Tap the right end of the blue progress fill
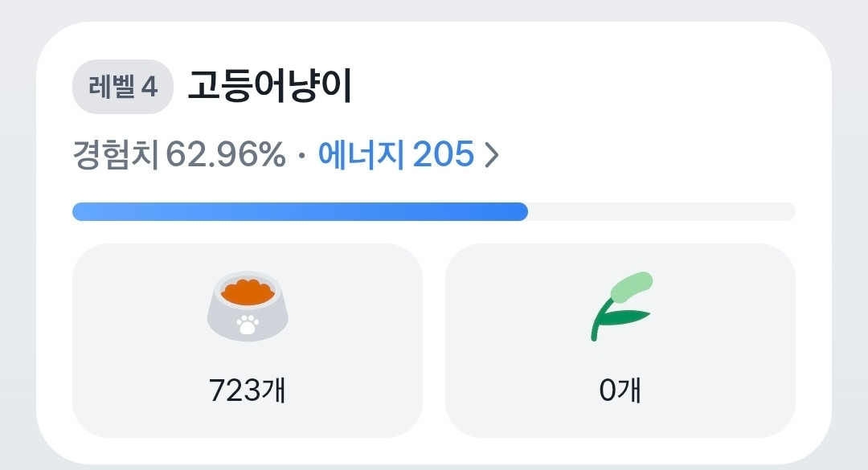The width and height of the screenshot is (868, 470). click(521, 211)
